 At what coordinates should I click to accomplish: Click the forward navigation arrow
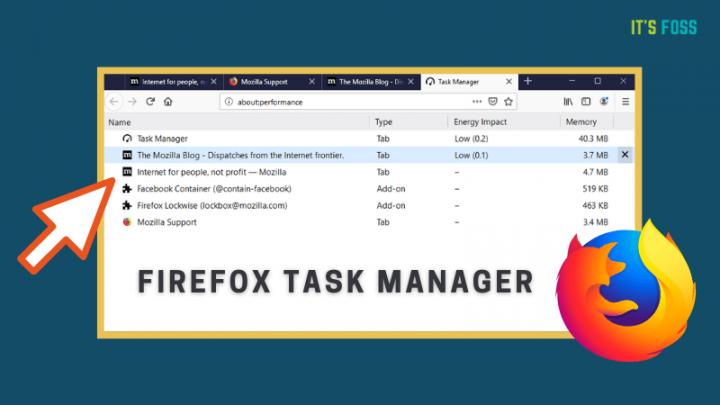click(x=132, y=101)
